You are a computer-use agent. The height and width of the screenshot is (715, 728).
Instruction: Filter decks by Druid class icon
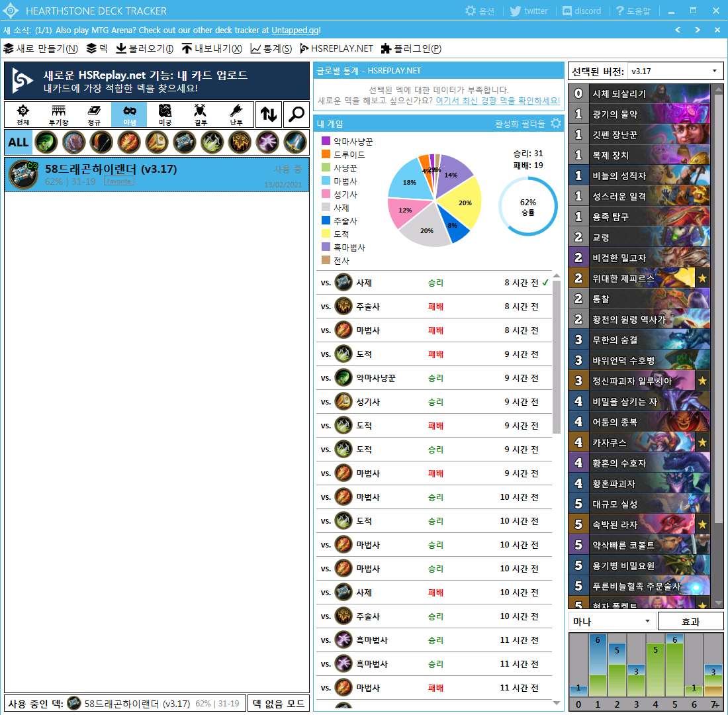tap(74, 142)
